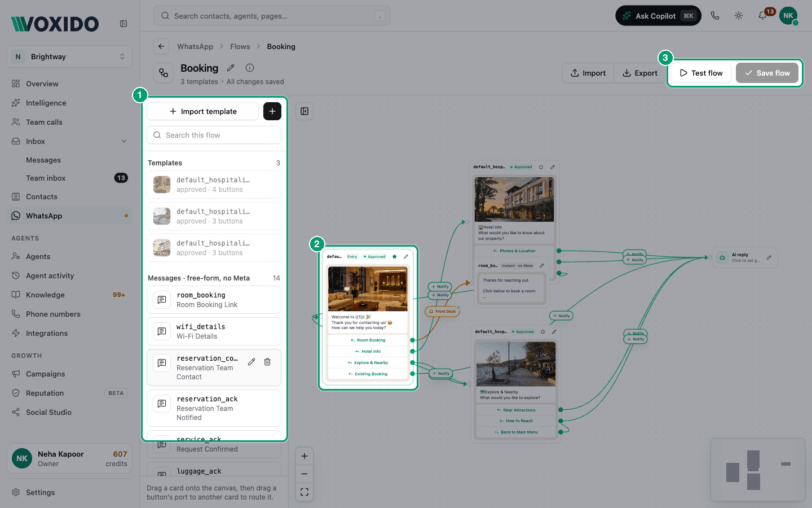This screenshot has width=812, height=508.
Task: Click the canvas minimap
Action: pyautogui.click(x=757, y=470)
